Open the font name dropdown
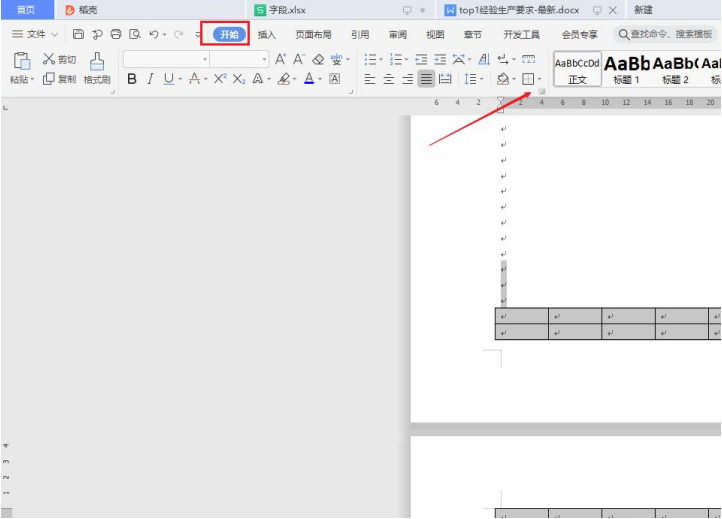 pyautogui.click(x=203, y=60)
